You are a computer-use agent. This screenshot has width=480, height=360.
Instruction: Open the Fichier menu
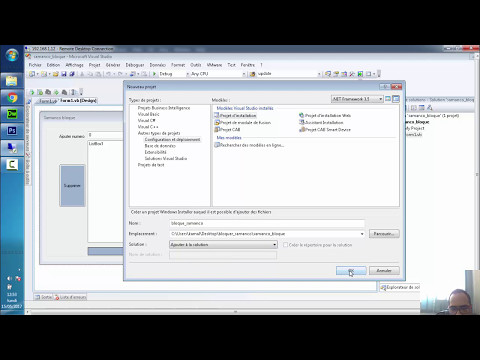[x=35, y=65]
